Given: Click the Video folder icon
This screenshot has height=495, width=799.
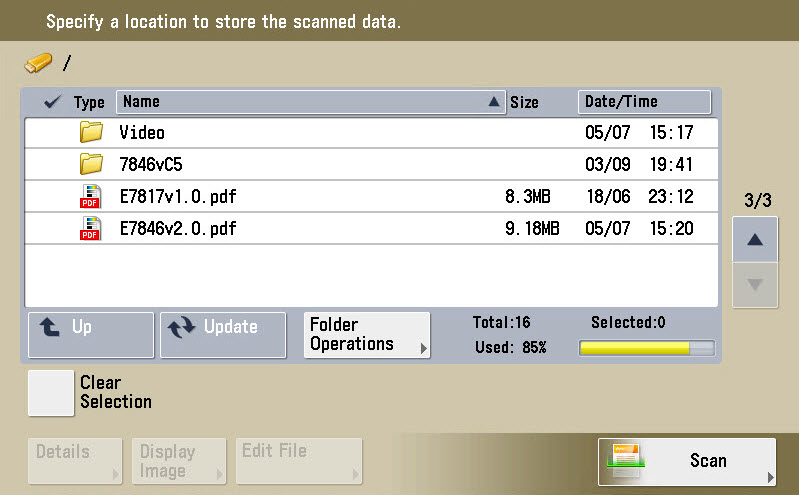Looking at the screenshot, I should point(91,132).
